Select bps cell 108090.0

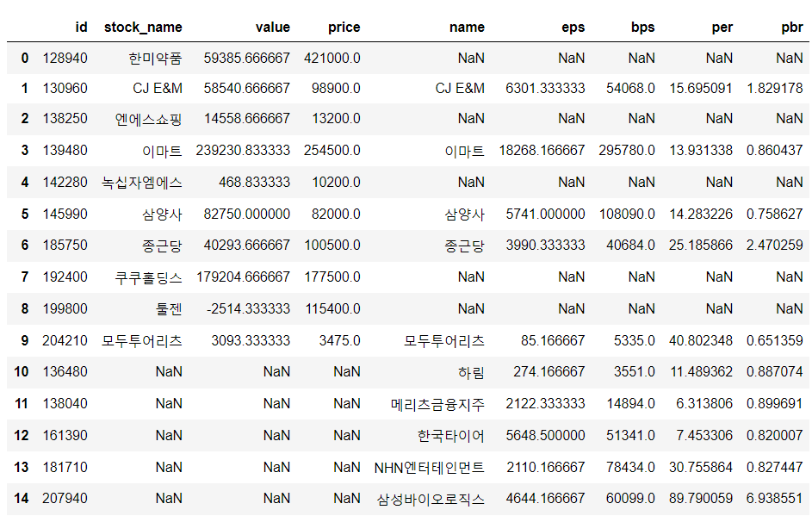click(x=627, y=214)
